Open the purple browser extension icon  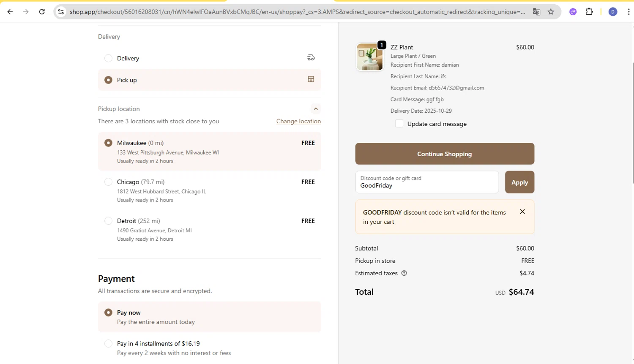tap(573, 12)
